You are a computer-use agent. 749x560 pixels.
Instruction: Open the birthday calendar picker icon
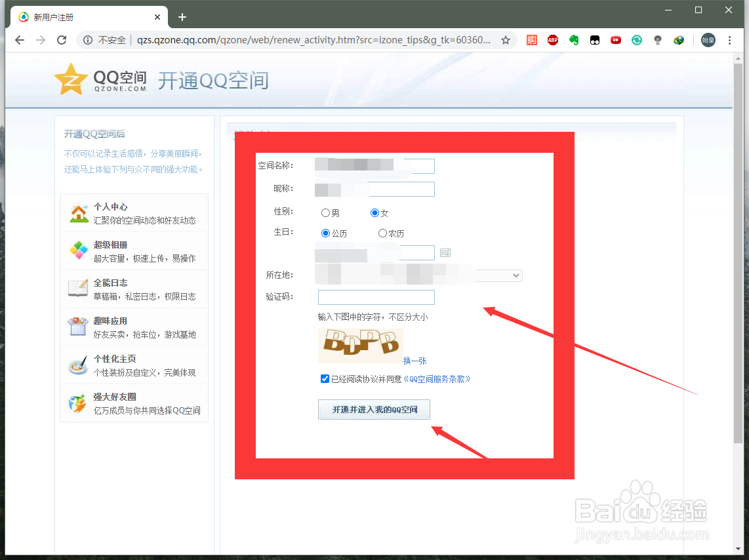click(445, 253)
